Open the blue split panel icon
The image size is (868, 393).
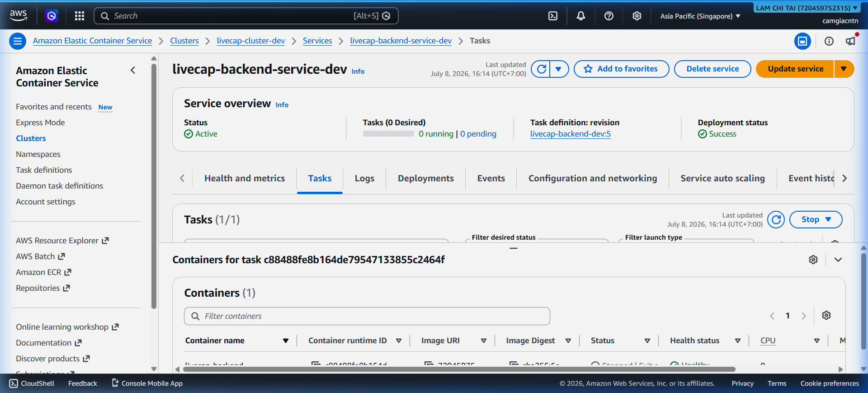click(802, 41)
